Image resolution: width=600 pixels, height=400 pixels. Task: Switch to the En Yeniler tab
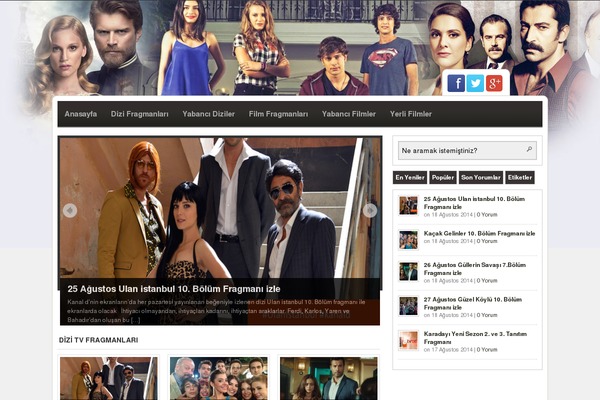pyautogui.click(x=410, y=178)
